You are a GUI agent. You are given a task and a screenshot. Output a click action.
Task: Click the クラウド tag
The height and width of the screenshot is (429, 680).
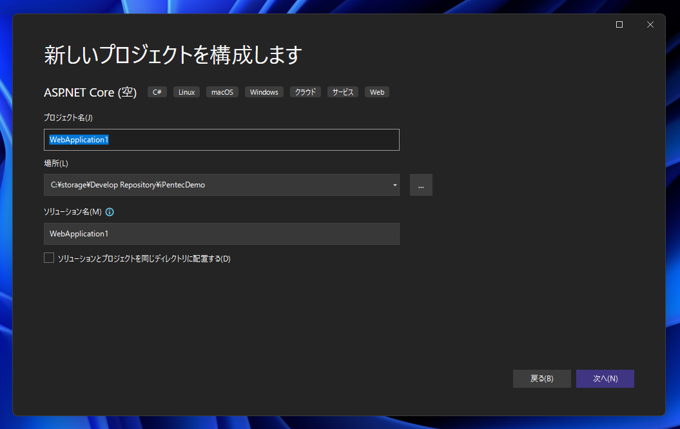(305, 92)
